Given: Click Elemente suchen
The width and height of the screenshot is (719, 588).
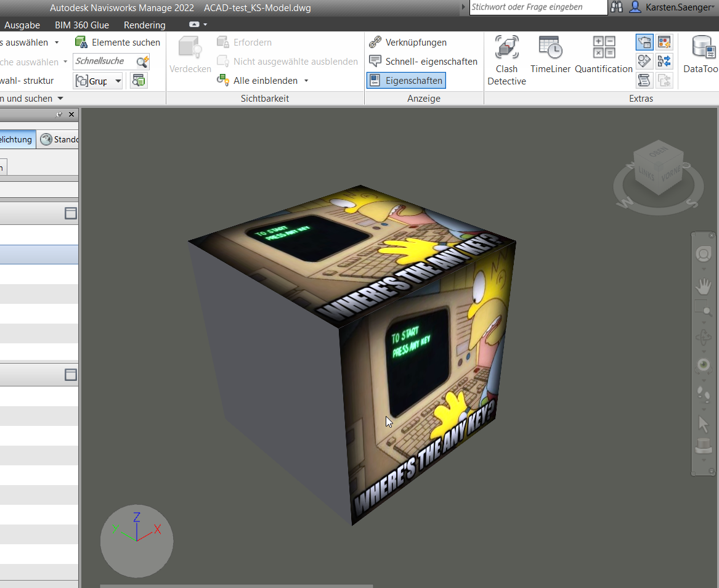Looking at the screenshot, I should pyautogui.click(x=118, y=42).
